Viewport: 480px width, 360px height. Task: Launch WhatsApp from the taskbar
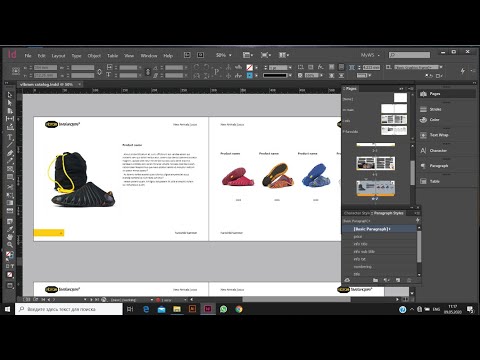tap(223, 309)
